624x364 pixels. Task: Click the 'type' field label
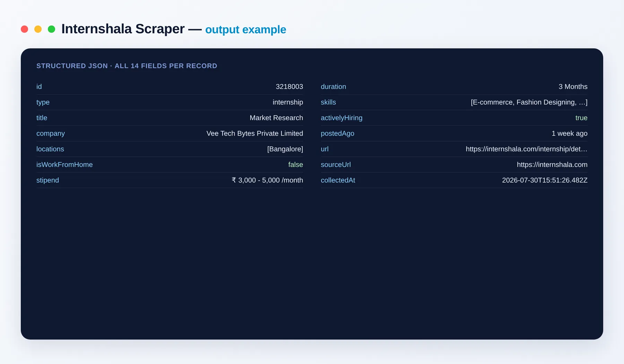click(43, 102)
